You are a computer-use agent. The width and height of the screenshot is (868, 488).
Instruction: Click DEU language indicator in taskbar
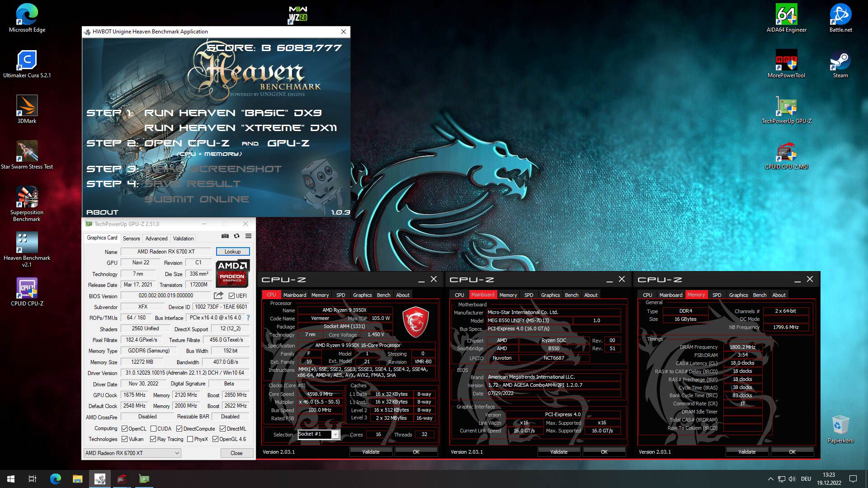[x=806, y=479]
